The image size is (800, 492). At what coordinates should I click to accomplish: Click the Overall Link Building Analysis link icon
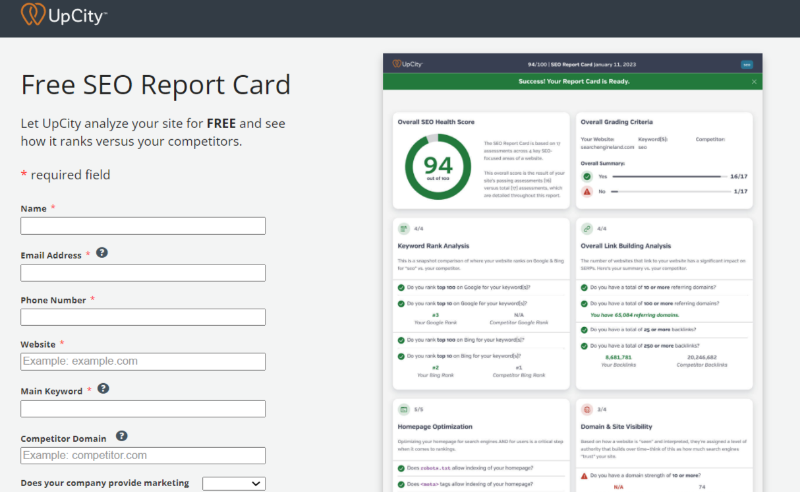pos(587,229)
